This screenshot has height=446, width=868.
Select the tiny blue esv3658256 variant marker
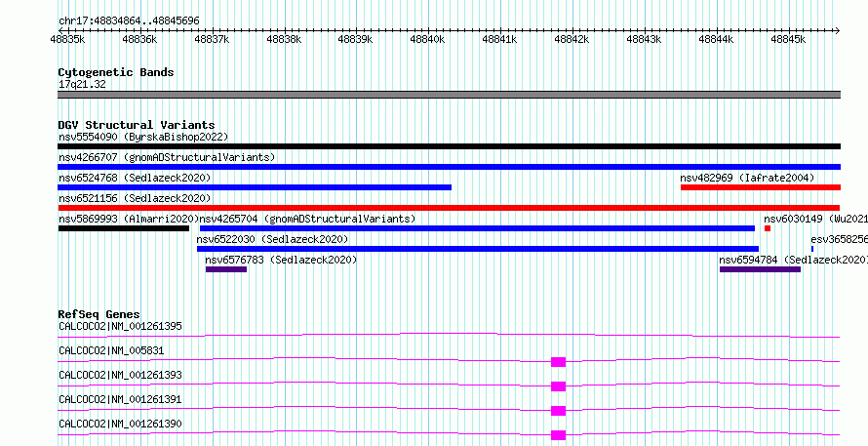point(812,249)
